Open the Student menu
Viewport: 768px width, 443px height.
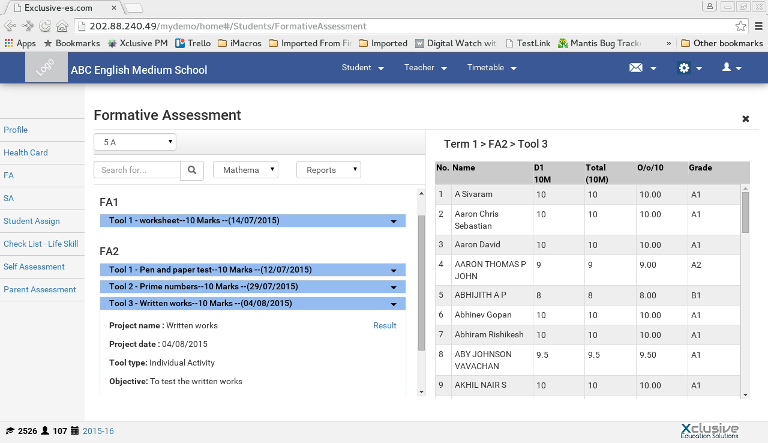coord(362,68)
